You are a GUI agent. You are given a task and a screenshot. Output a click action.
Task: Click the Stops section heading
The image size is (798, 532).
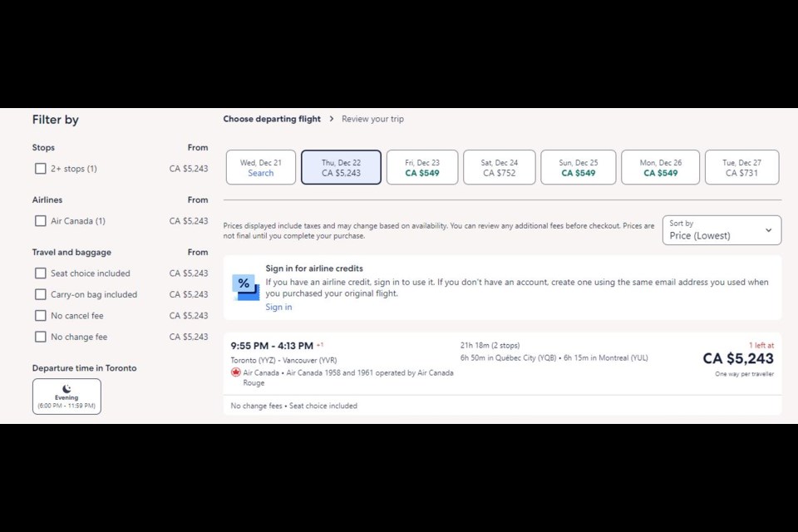[43, 148]
